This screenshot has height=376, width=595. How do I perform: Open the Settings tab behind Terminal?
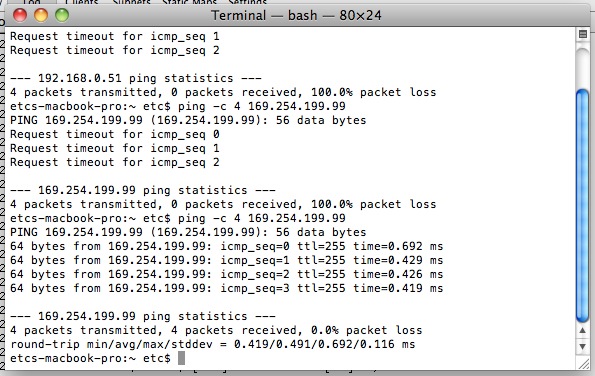point(247,2)
